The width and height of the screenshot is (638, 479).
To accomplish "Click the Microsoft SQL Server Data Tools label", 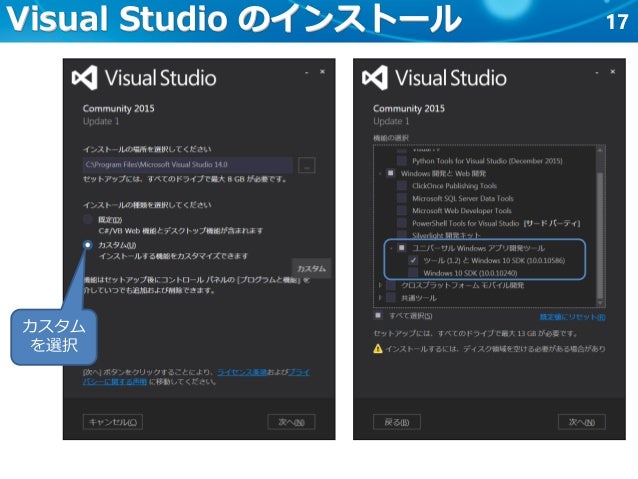I will (463, 198).
